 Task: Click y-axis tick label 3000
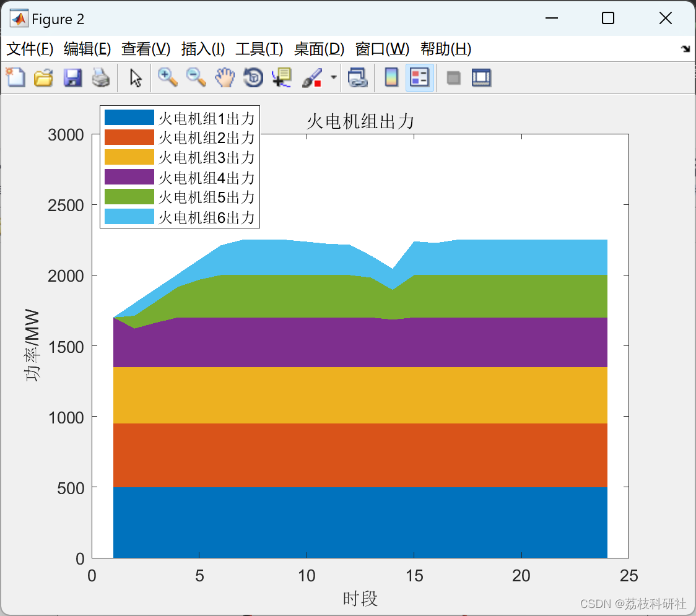tap(66, 134)
